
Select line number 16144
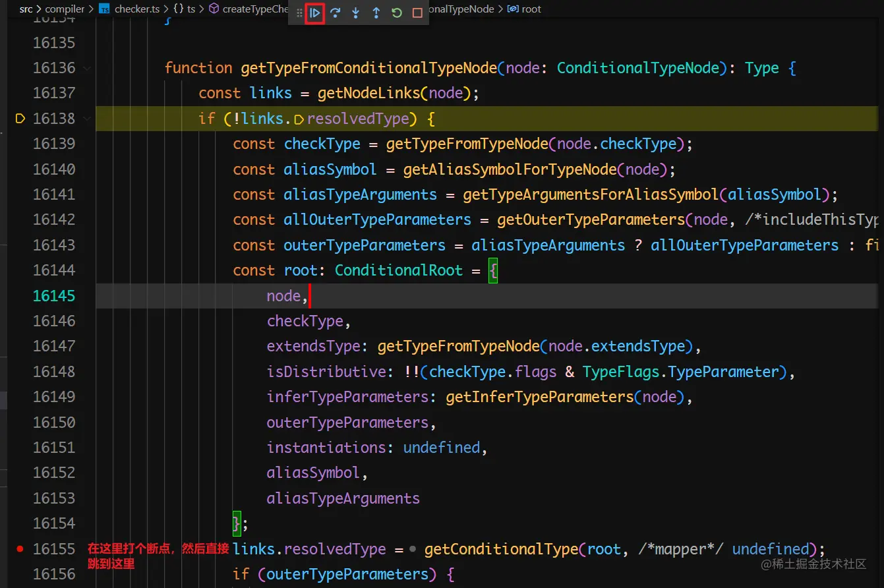pyautogui.click(x=54, y=270)
